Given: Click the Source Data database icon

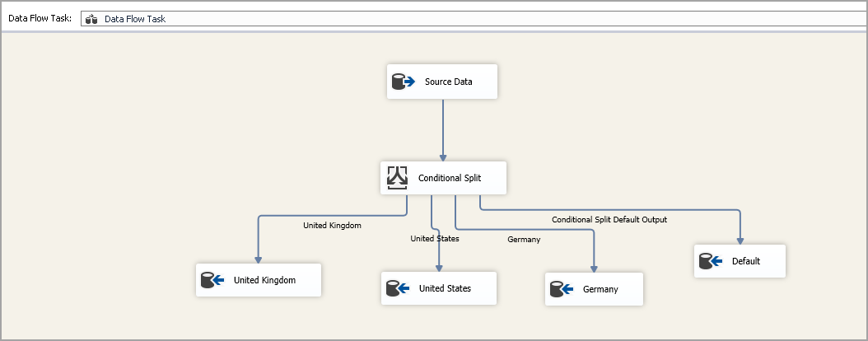Looking at the screenshot, I should (404, 82).
